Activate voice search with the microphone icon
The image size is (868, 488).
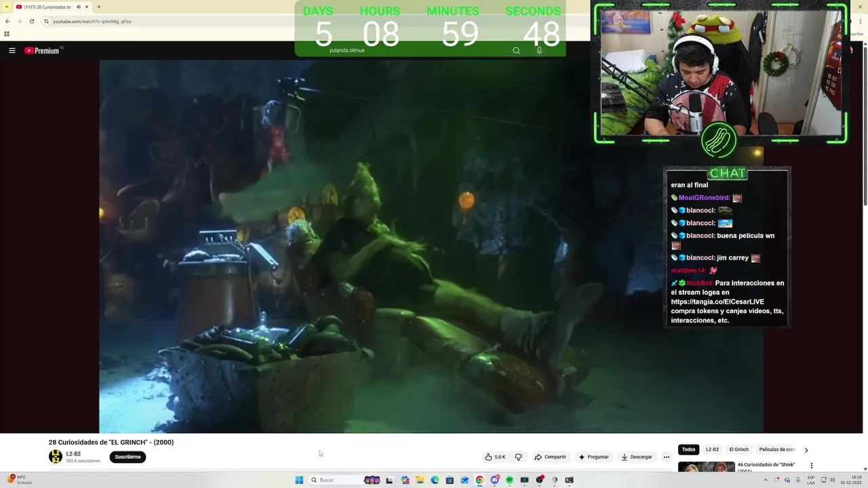(x=539, y=50)
